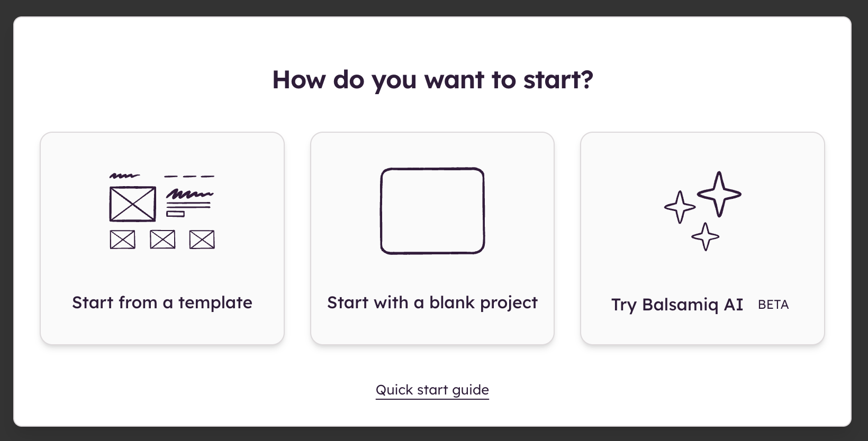Click the middle small image box in template icon

[x=162, y=240]
